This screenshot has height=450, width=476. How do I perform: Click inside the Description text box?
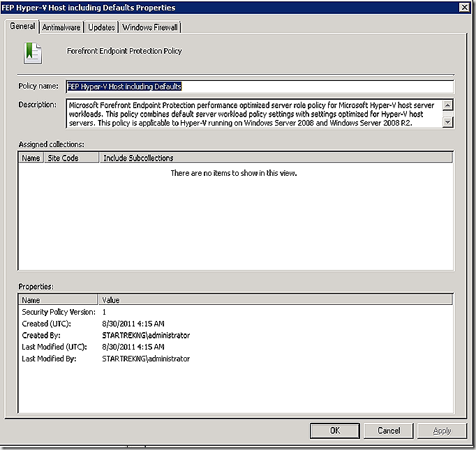[254, 114]
